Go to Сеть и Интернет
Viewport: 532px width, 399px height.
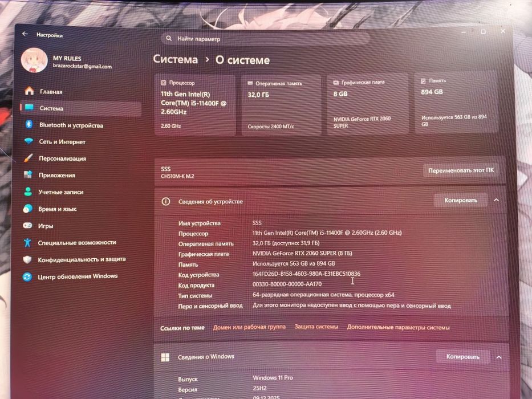pyautogui.click(x=81, y=141)
